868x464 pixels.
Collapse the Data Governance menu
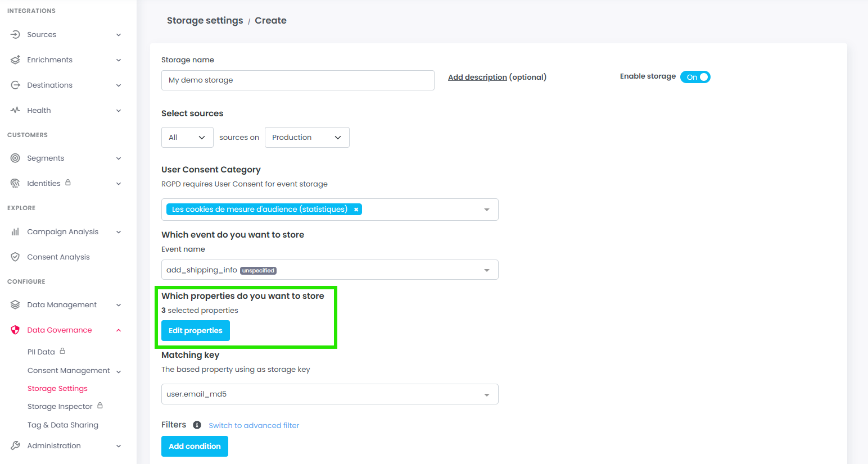pyautogui.click(x=119, y=330)
